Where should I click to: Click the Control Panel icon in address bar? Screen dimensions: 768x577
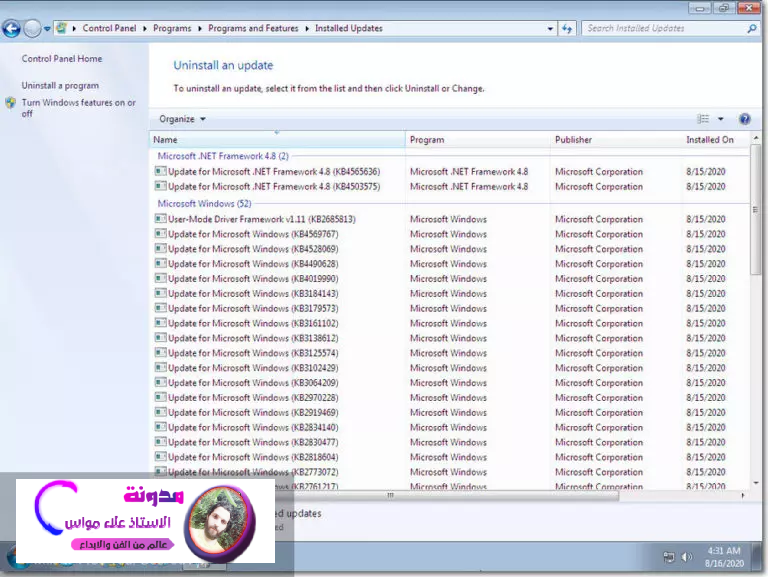pyautogui.click(x=61, y=28)
